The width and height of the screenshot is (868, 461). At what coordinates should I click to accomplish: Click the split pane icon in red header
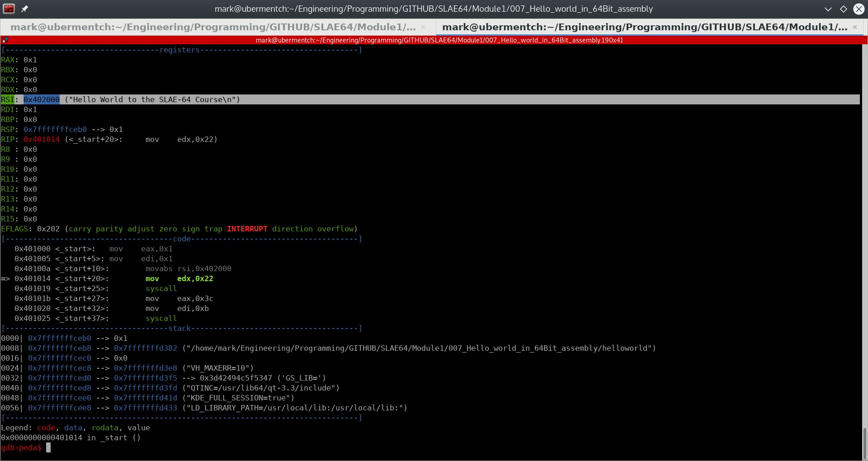tap(5, 40)
